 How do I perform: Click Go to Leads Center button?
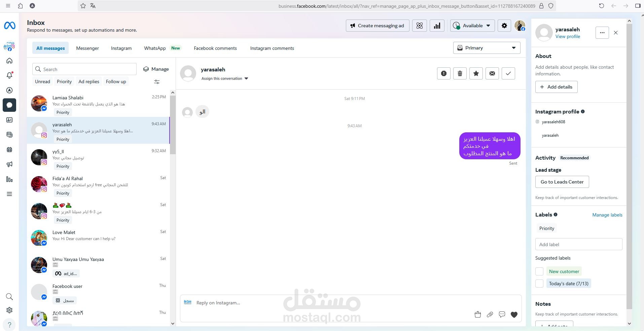[x=562, y=182]
